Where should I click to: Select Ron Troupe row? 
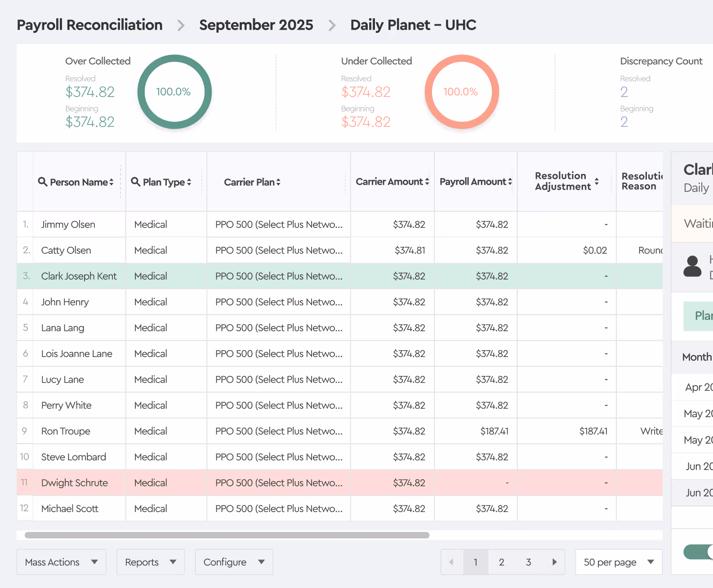pyautogui.click(x=340, y=431)
